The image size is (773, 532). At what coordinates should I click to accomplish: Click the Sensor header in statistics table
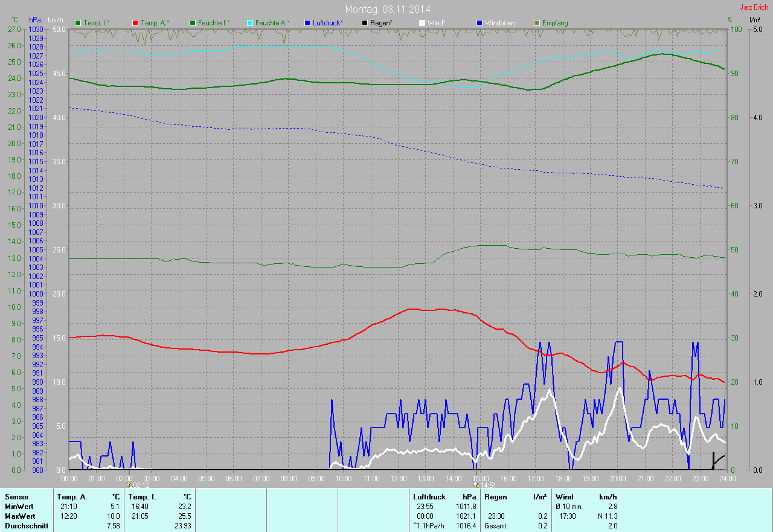(x=16, y=497)
